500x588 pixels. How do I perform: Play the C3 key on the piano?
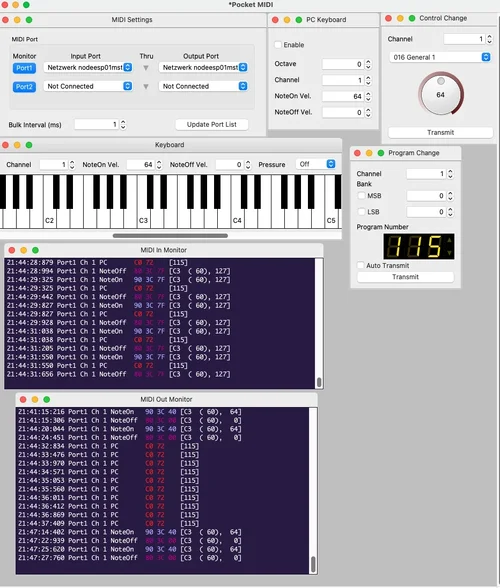143,220
